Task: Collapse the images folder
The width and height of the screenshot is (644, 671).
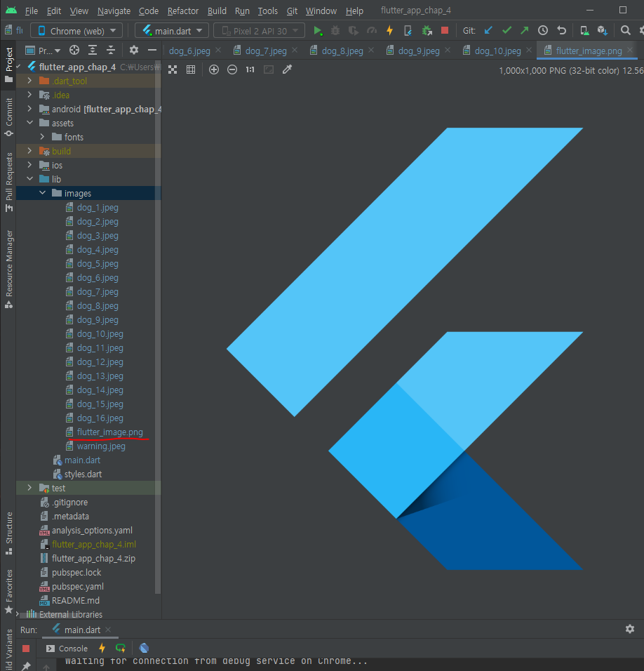Action: [x=42, y=193]
